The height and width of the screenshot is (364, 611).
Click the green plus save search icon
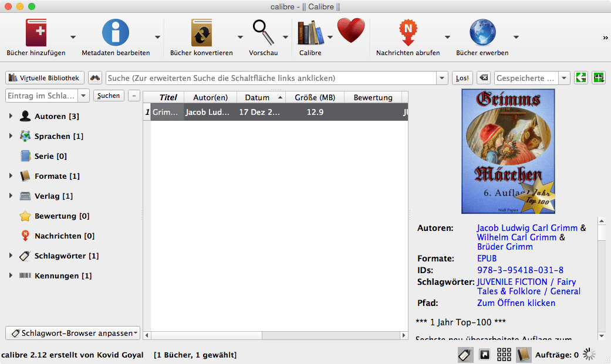click(x=599, y=78)
